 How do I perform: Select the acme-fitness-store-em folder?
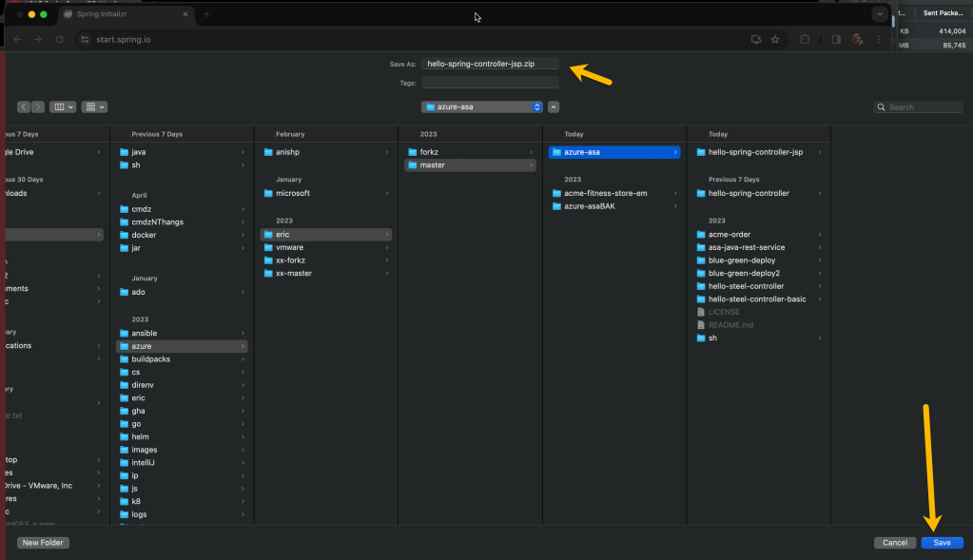pyautogui.click(x=605, y=193)
